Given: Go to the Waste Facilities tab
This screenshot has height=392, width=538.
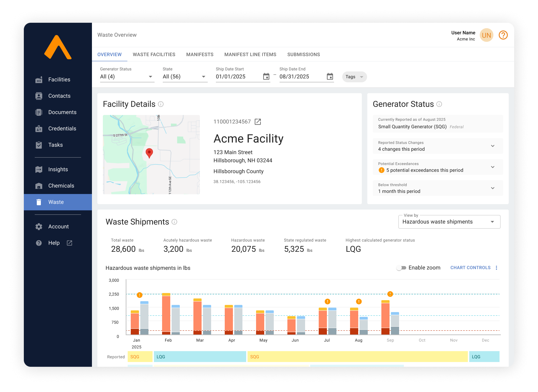Looking at the screenshot, I should click(x=154, y=54).
